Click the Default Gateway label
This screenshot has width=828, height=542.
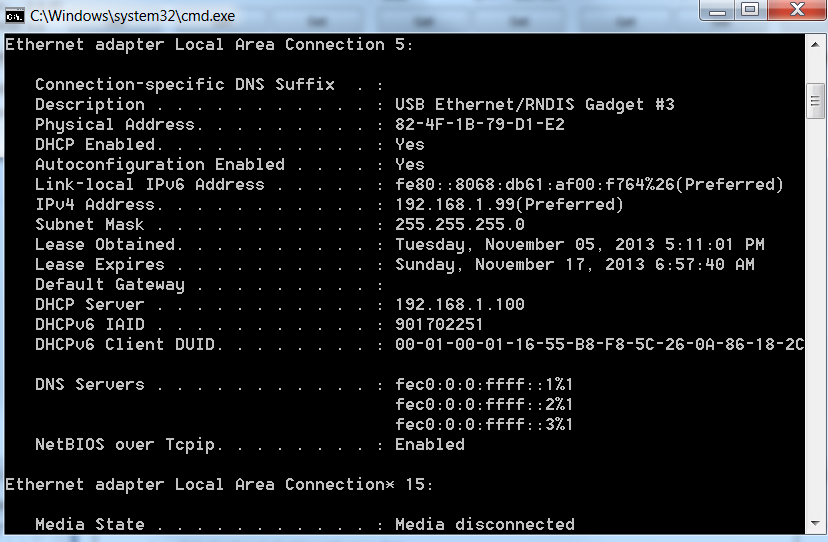[110, 285]
